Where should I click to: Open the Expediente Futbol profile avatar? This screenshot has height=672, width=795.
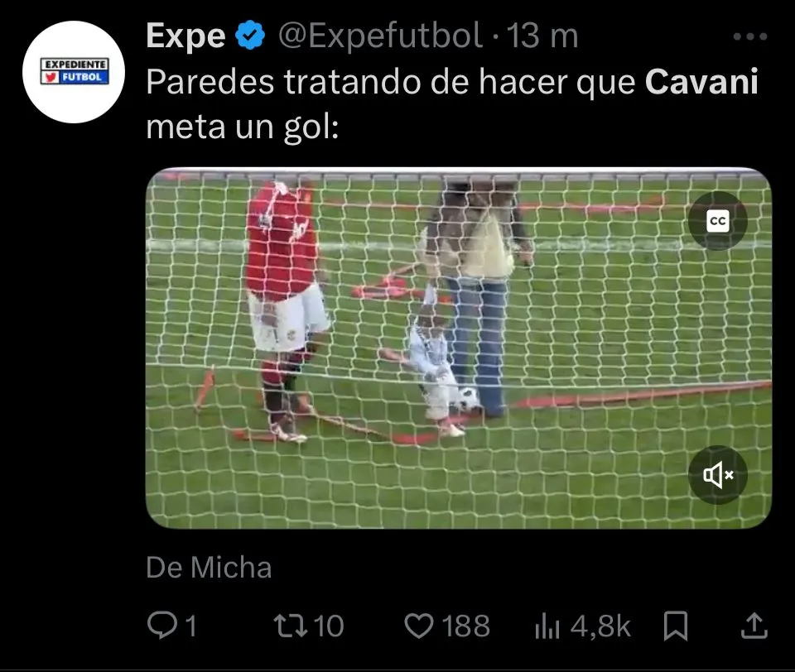coord(74,71)
